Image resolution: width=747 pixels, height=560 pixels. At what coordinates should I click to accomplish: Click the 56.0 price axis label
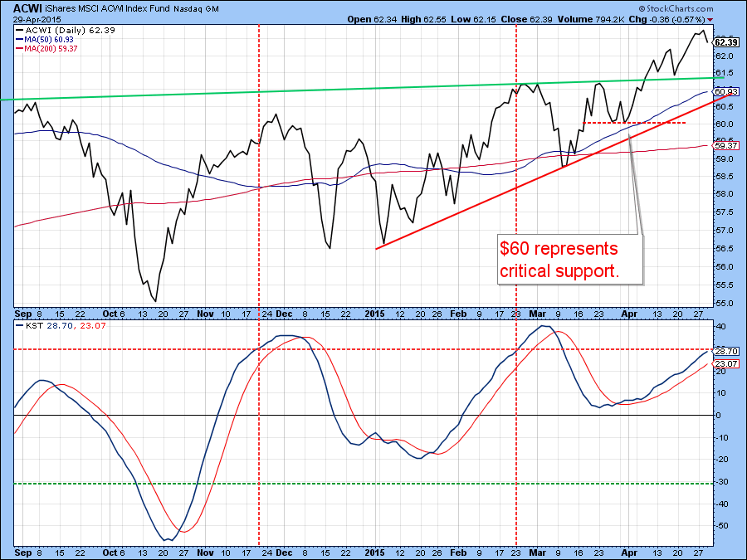click(x=724, y=267)
